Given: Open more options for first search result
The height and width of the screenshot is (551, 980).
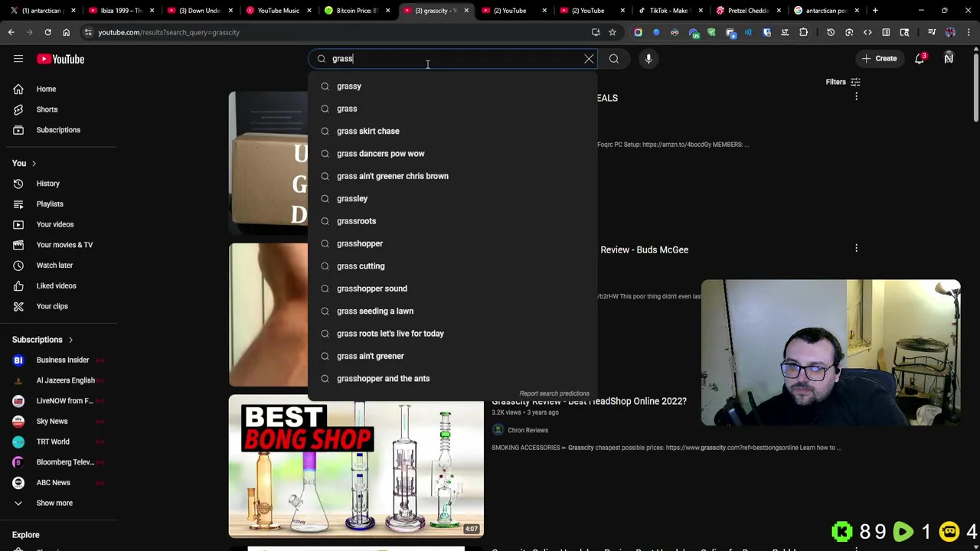Looking at the screenshot, I should [856, 97].
